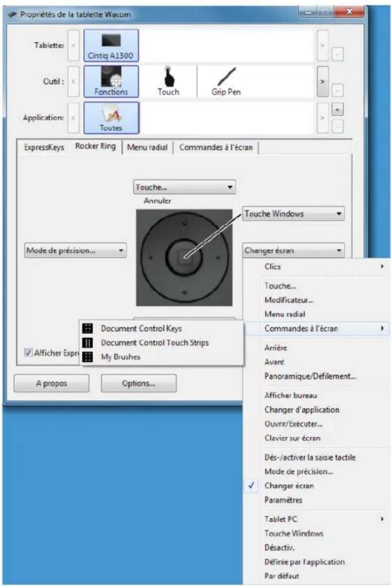Image resolution: width=392 pixels, height=586 pixels.
Task: Open the Touche Windows dropdown
Action: tap(293, 214)
